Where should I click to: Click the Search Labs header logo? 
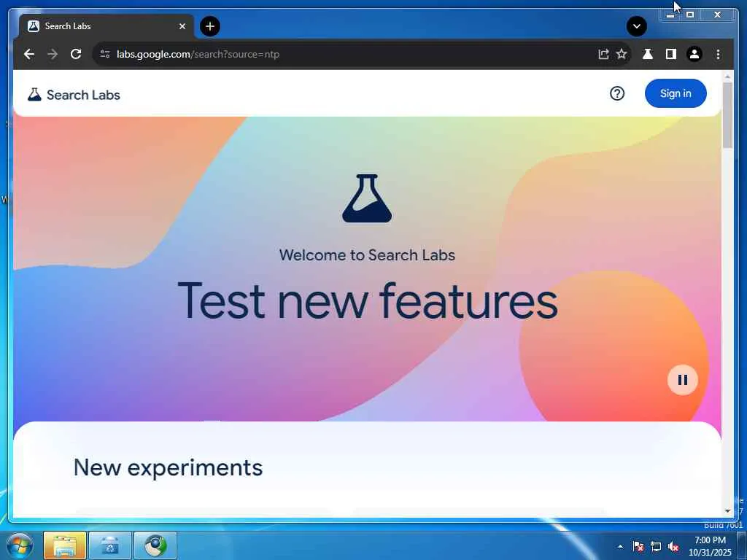[x=74, y=95]
